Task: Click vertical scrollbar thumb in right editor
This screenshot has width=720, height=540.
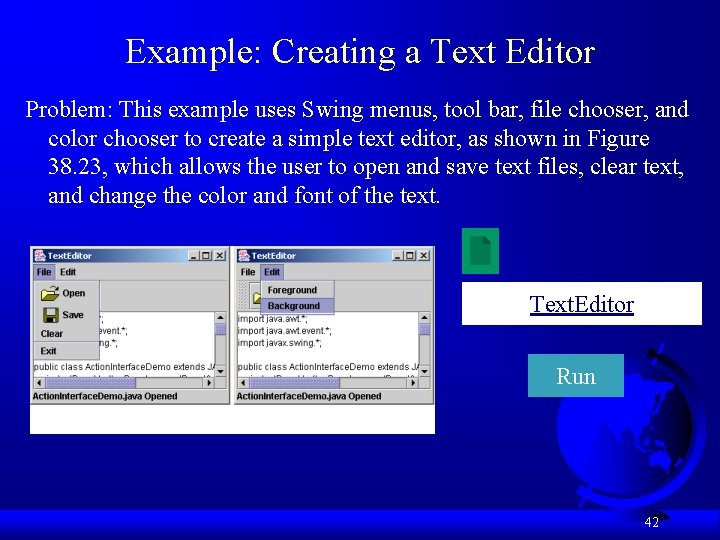Action: coord(424,330)
